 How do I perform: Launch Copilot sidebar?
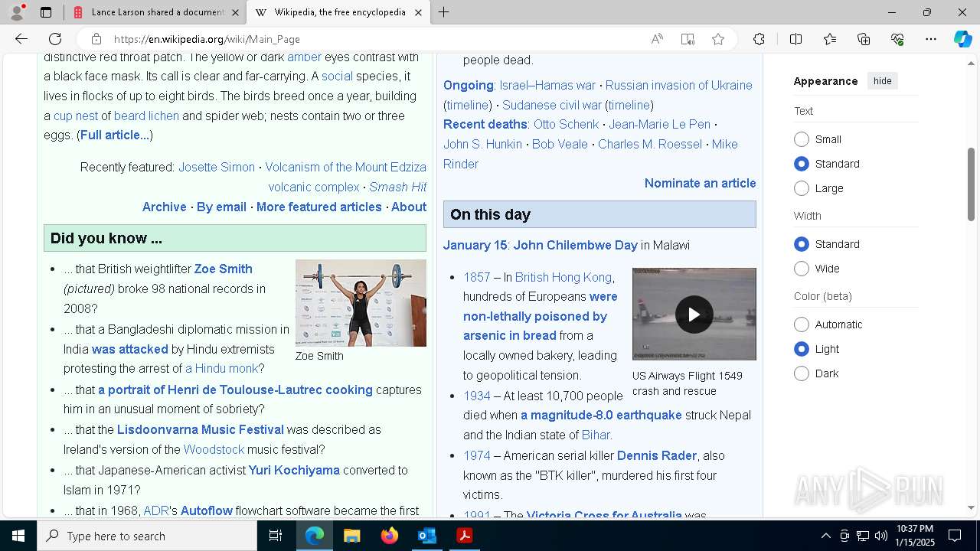pos(962,39)
